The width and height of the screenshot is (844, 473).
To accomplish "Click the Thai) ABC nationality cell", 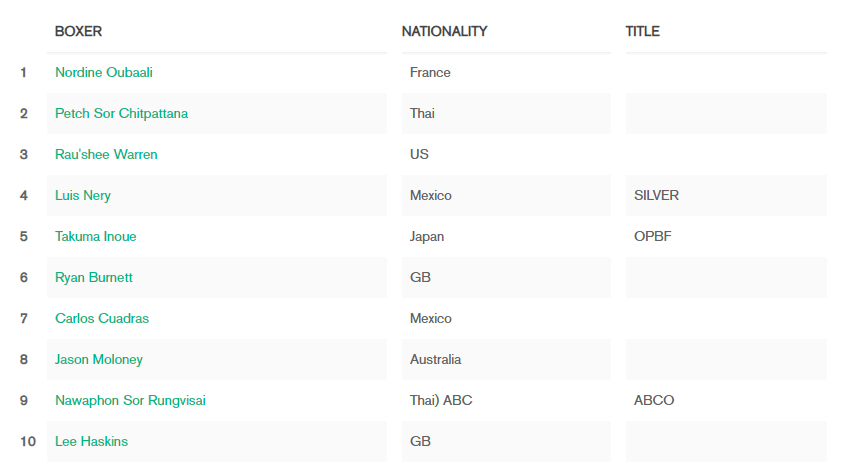I will click(x=506, y=400).
